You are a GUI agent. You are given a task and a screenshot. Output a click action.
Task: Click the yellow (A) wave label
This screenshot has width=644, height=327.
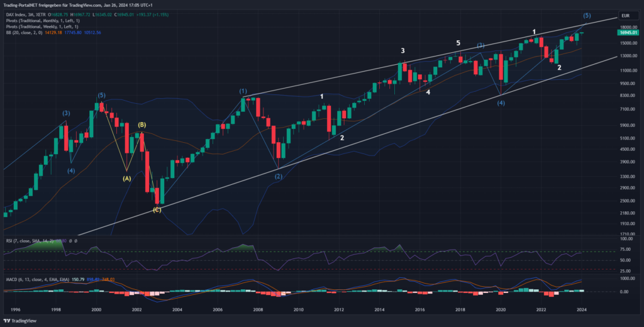tap(126, 178)
